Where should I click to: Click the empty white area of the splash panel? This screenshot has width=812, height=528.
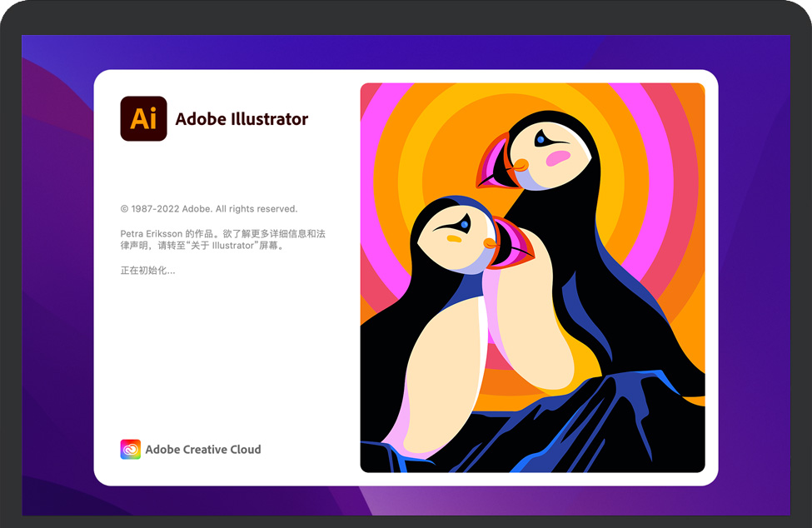pyautogui.click(x=225, y=358)
